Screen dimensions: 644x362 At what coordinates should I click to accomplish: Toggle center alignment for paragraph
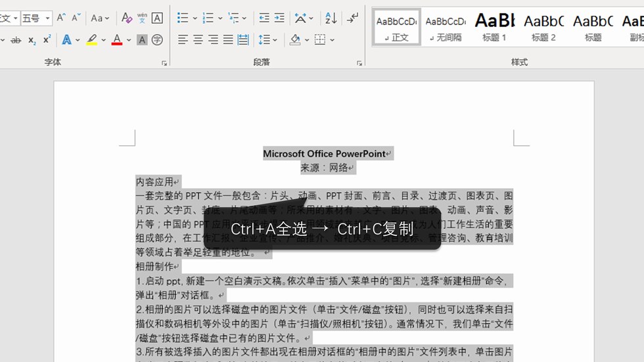tap(198, 40)
